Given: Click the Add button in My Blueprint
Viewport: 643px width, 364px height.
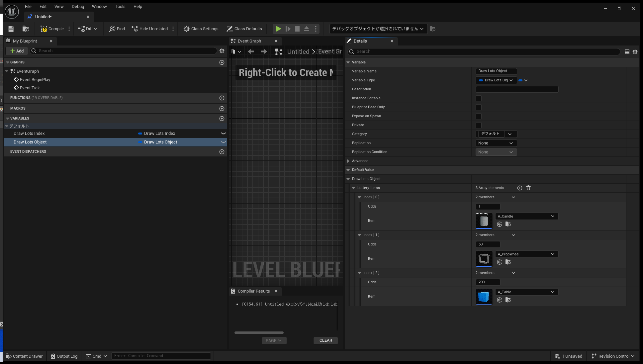Looking at the screenshot, I should pos(17,51).
